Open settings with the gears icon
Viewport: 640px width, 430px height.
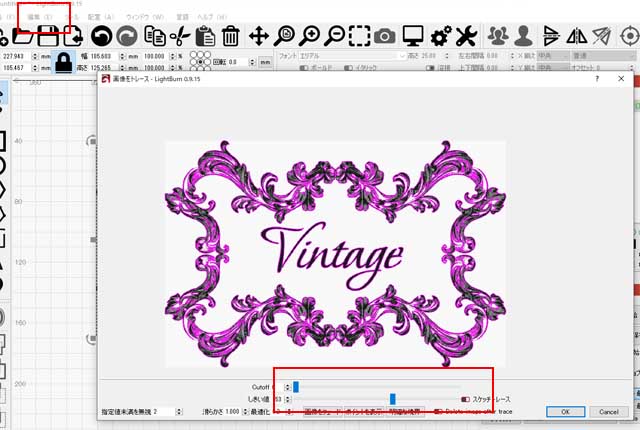(x=441, y=36)
